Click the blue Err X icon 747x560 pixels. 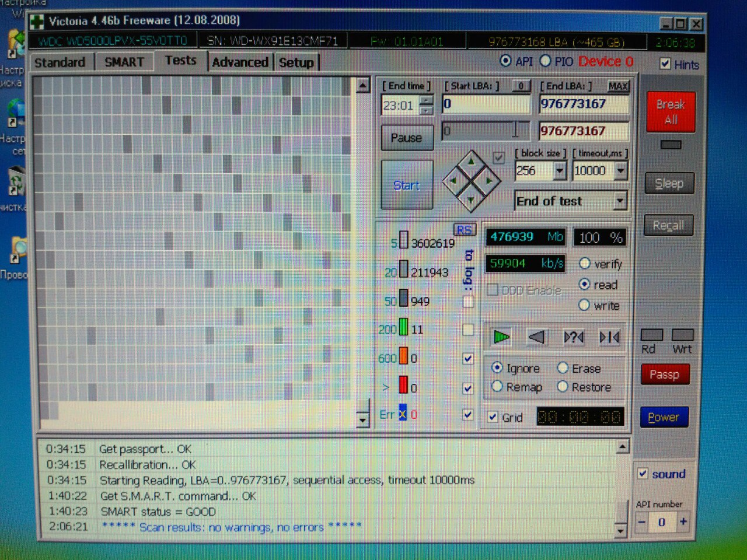pos(402,414)
